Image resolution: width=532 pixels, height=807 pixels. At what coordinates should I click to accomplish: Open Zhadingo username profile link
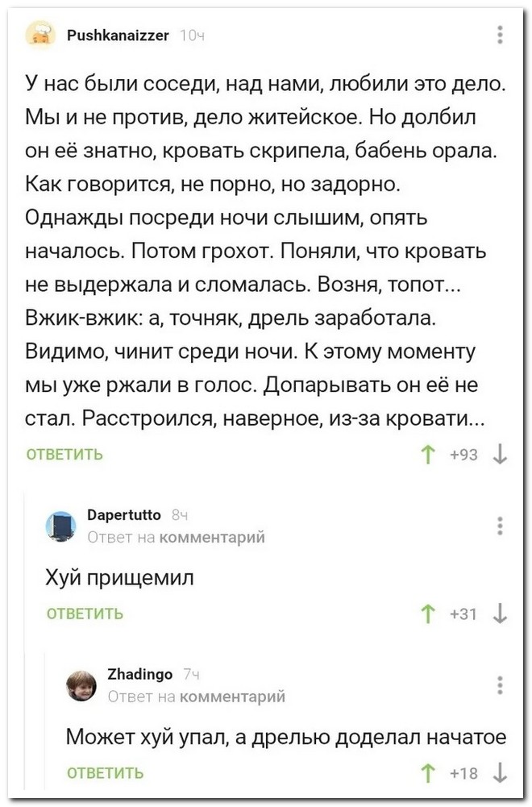point(140,674)
